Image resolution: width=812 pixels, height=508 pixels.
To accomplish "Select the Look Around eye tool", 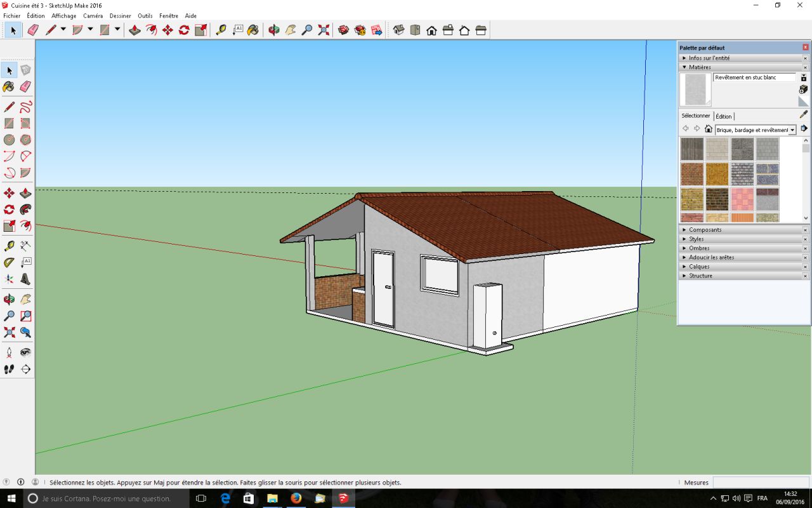I will pos(25,352).
